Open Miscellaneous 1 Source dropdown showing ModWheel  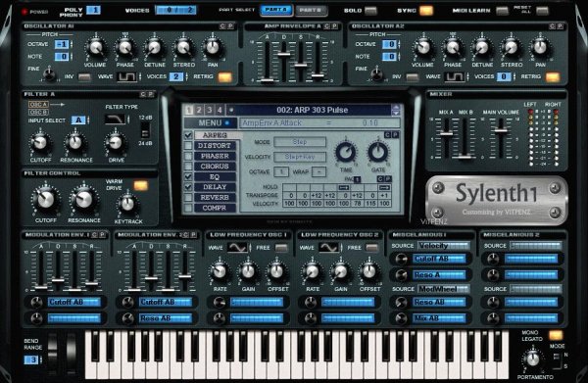444,289
